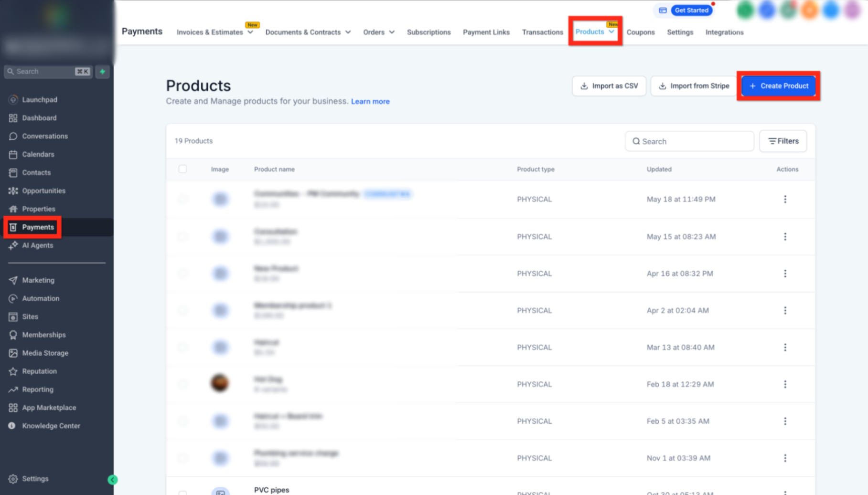This screenshot has width=868, height=495.
Task: Click the Filters button
Action: (x=783, y=141)
